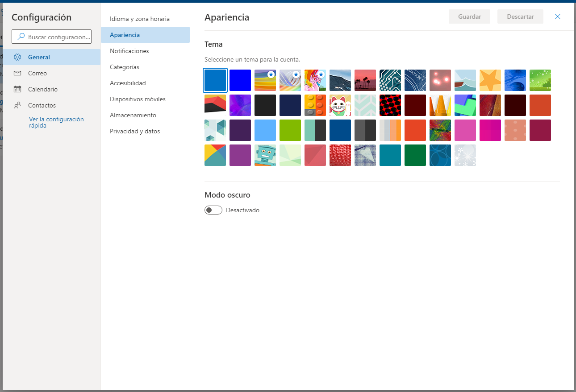Select the solid teal theme swatch
The height and width of the screenshot is (392, 576).
point(390,155)
